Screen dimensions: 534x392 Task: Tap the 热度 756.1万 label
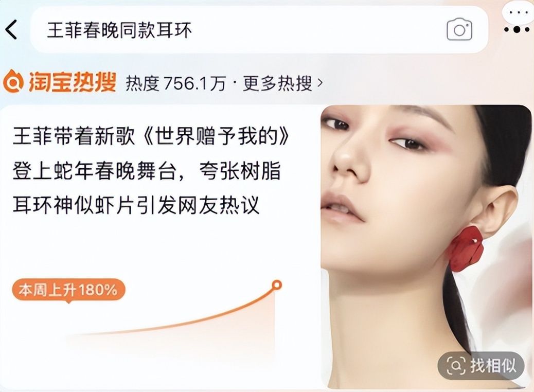pyautogui.click(x=176, y=83)
